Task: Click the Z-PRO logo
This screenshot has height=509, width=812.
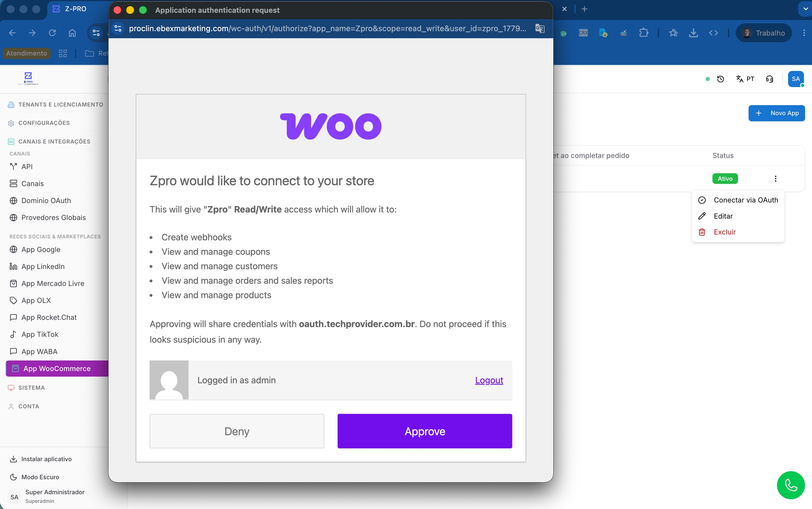Action: click(x=28, y=78)
